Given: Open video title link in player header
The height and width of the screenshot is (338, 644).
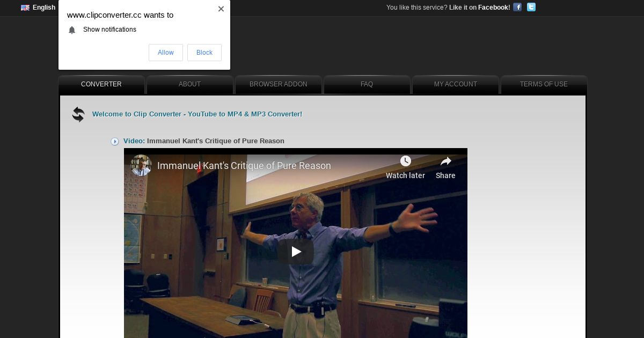Looking at the screenshot, I should tap(244, 166).
